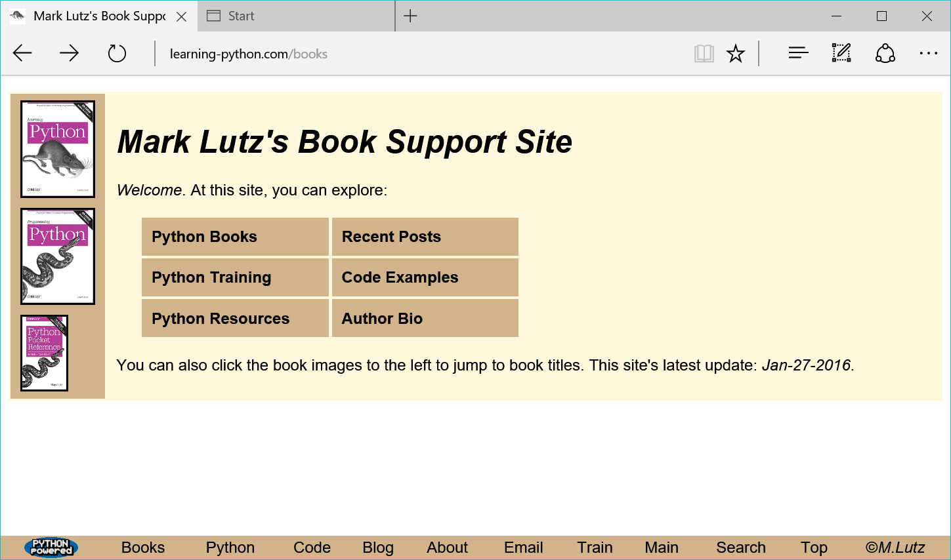Open the Python Resources link
Viewport: 951px width, 560px height.
235,318
